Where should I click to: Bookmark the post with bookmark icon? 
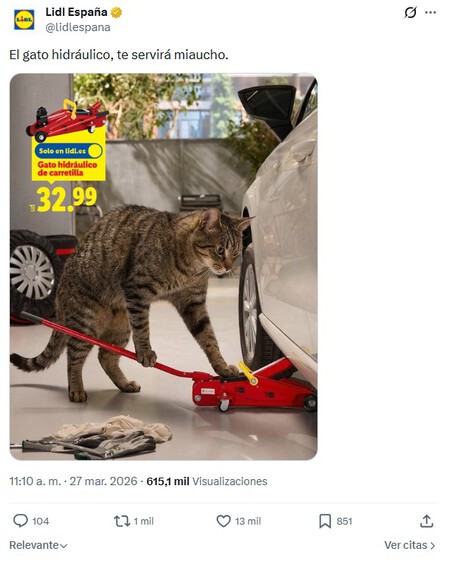coord(325,521)
